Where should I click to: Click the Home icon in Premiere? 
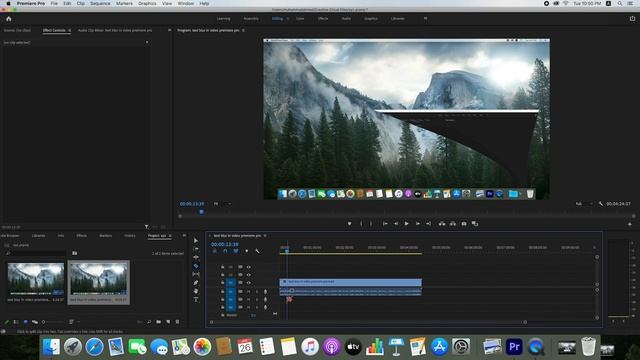coord(9,19)
